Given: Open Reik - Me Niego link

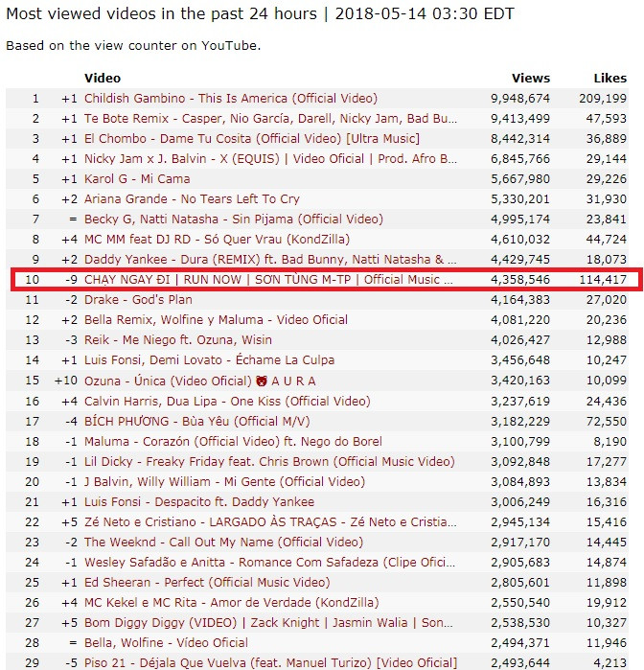Looking at the screenshot, I should pos(178,339).
